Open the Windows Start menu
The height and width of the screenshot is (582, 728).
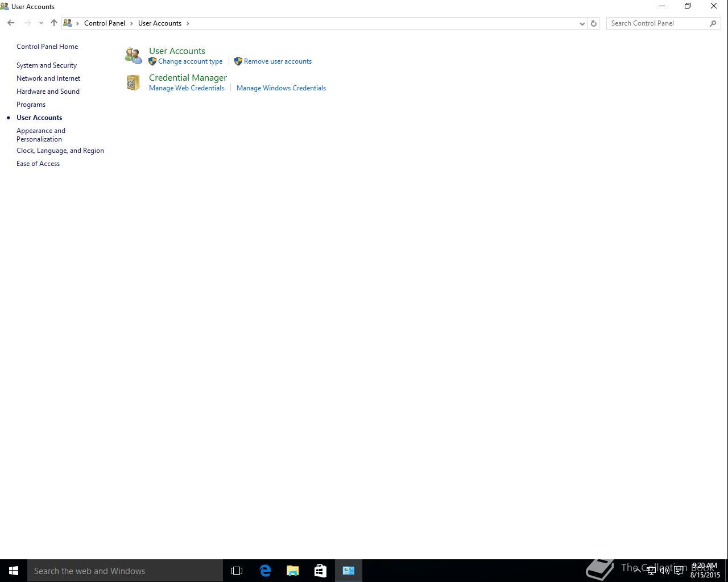pos(14,571)
